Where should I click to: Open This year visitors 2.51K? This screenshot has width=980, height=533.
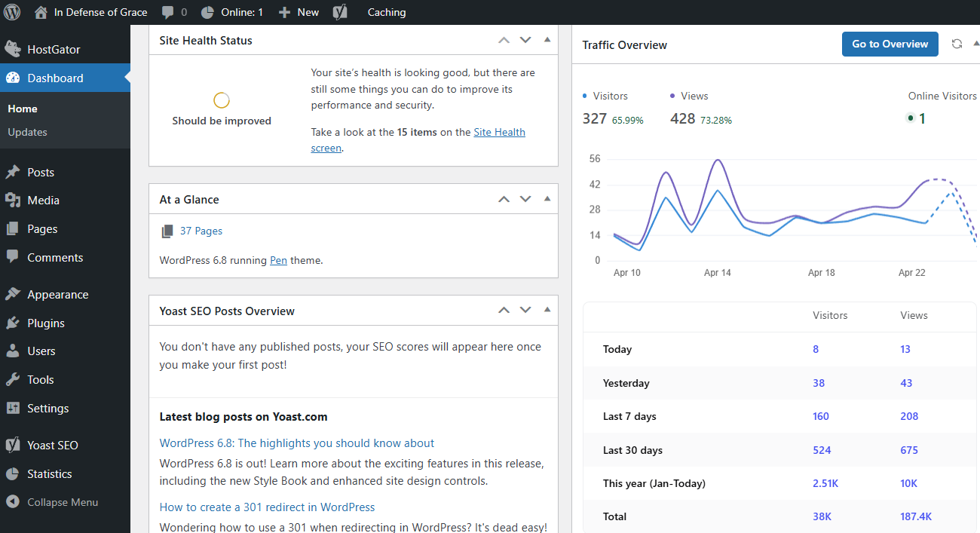coord(825,483)
